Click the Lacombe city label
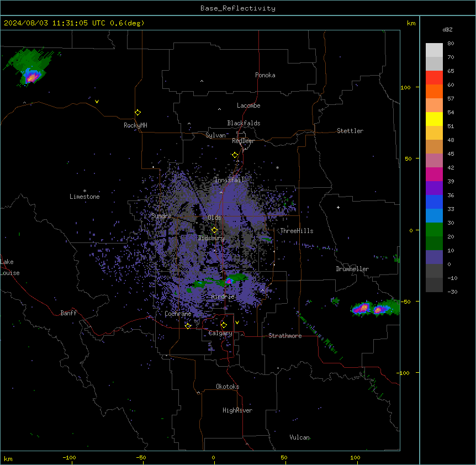This screenshot has width=476, height=465. click(248, 105)
